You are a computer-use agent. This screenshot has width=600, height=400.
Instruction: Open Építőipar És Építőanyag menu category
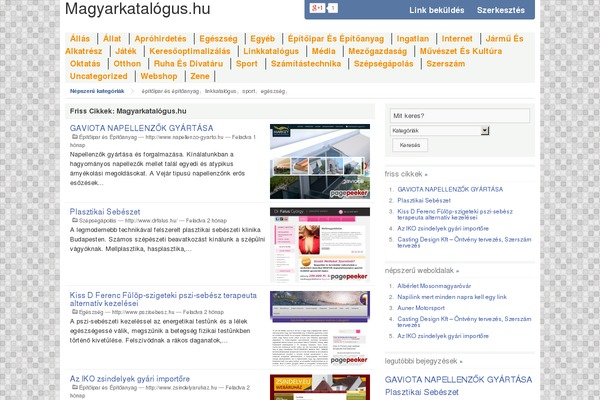(x=336, y=39)
